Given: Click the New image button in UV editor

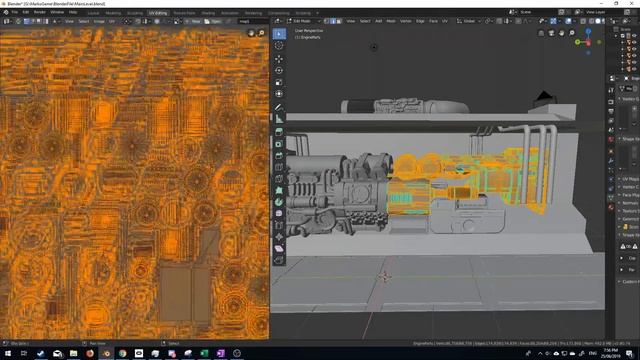Looking at the screenshot, I should point(193,21).
